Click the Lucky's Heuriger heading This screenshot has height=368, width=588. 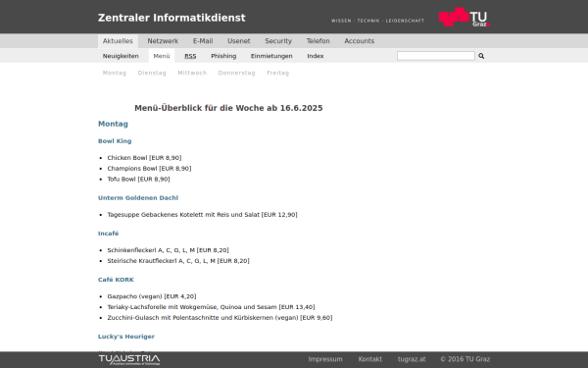[x=126, y=337]
